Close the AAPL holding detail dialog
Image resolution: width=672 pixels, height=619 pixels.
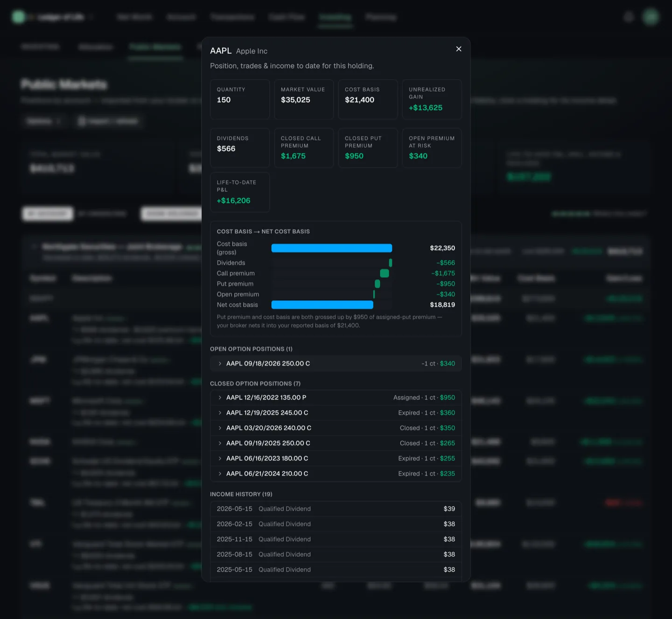click(x=459, y=49)
